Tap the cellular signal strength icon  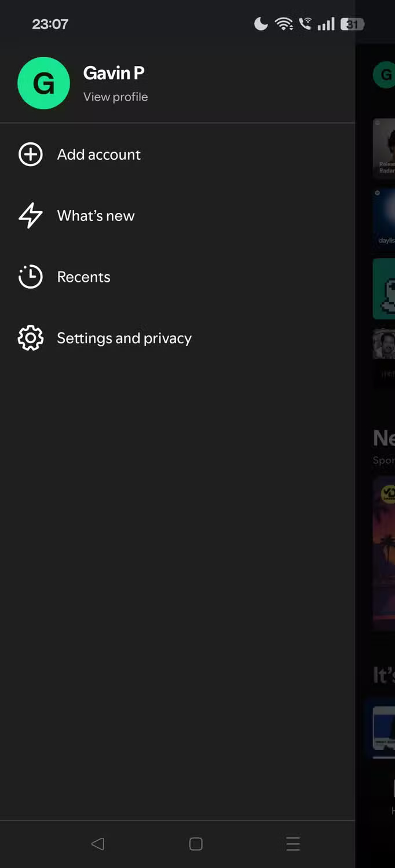click(325, 24)
